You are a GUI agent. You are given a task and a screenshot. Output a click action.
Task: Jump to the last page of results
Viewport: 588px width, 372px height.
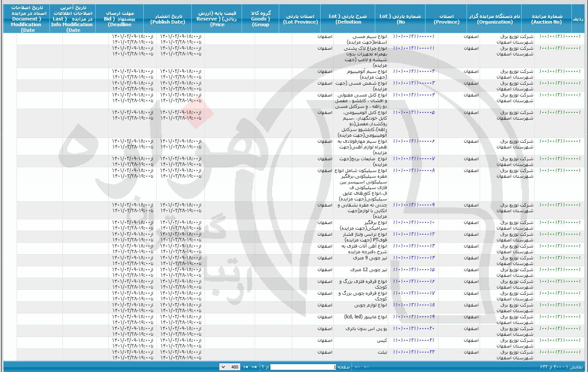(x=246, y=367)
